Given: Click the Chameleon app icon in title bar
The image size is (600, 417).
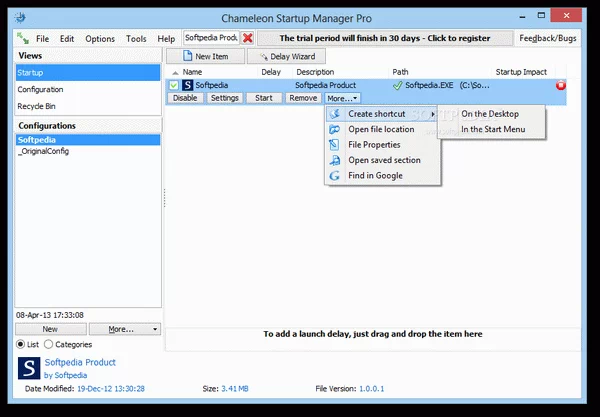Looking at the screenshot, I should pyautogui.click(x=20, y=18).
